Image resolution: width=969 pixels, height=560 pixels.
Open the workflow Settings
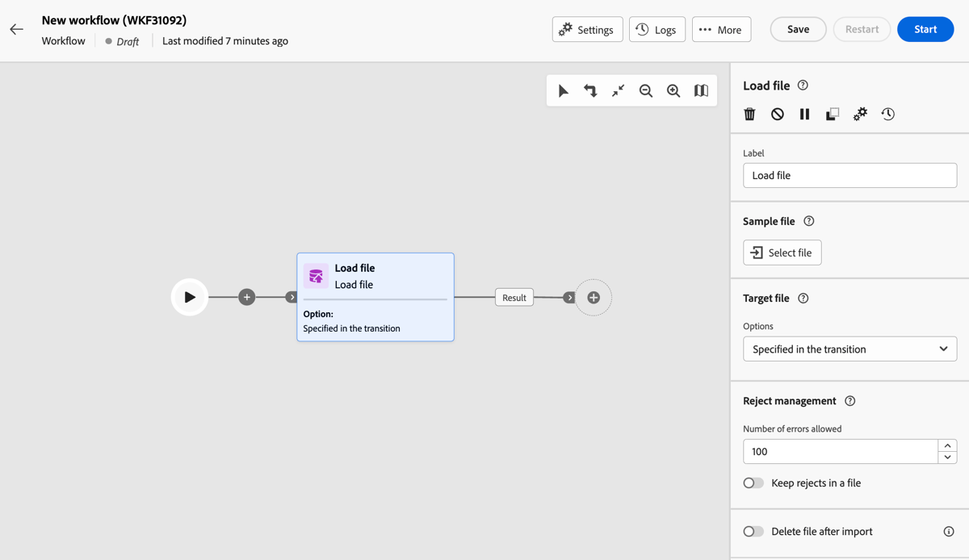(587, 29)
